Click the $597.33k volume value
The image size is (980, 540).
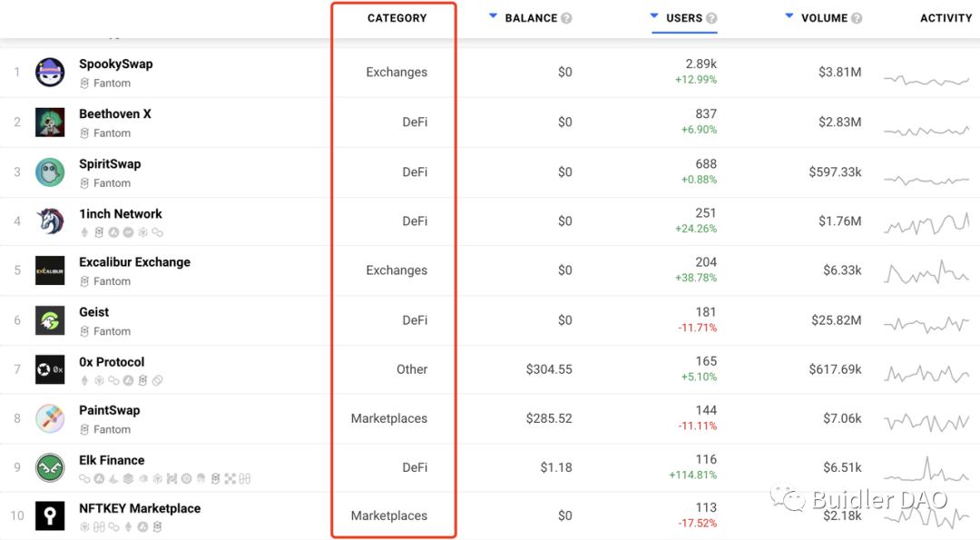point(835,172)
